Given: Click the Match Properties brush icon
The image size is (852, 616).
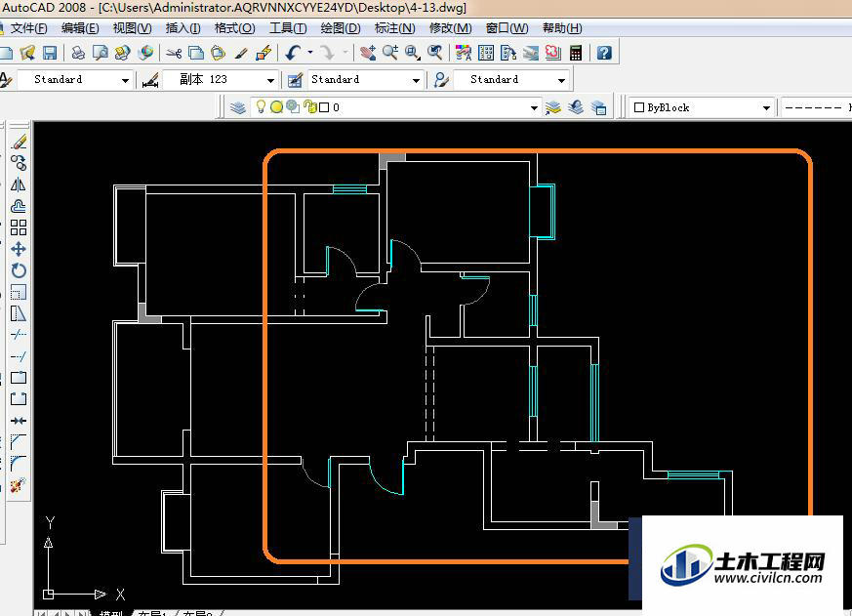Looking at the screenshot, I should pos(241,53).
